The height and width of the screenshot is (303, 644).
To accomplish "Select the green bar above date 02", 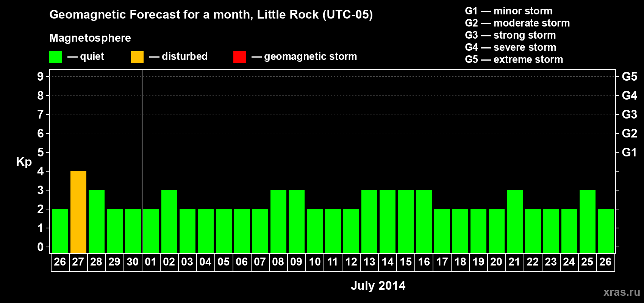I will (169, 221).
